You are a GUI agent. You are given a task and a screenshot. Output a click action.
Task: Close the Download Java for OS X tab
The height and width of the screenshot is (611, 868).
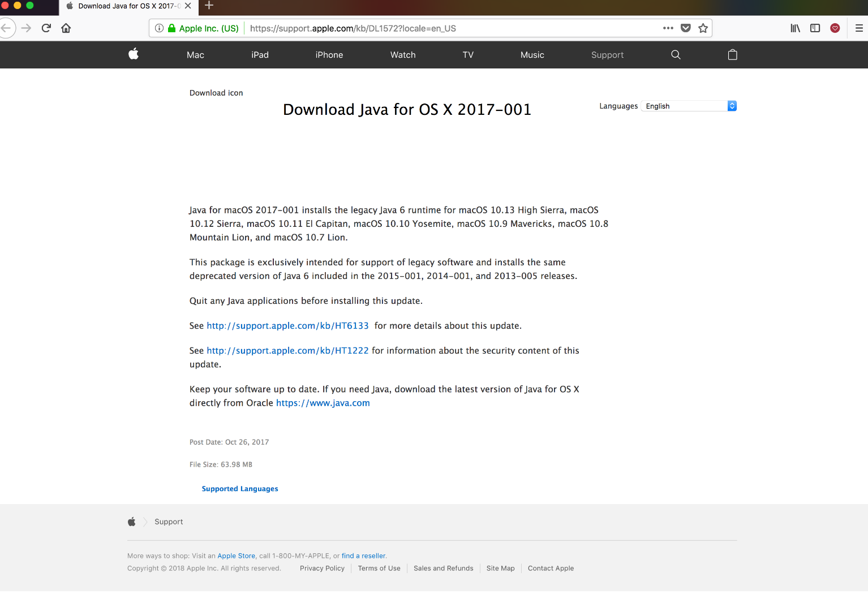[x=188, y=6]
